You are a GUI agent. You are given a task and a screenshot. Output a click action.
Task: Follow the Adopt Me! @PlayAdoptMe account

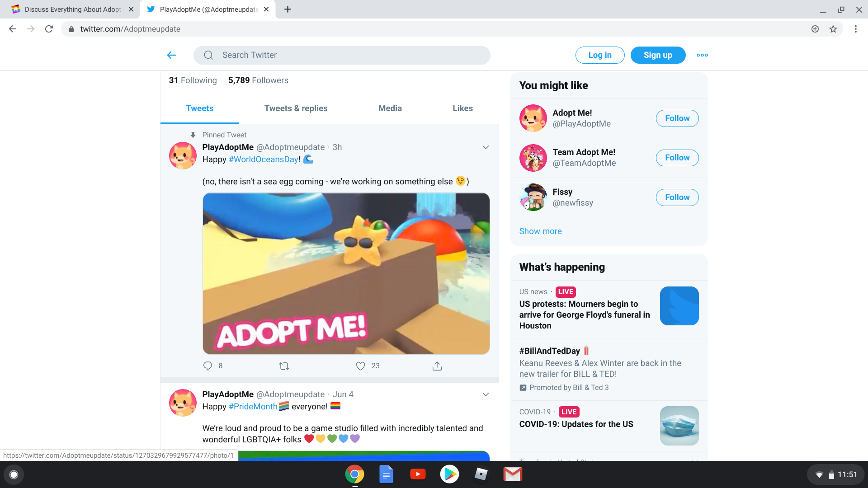pos(677,118)
